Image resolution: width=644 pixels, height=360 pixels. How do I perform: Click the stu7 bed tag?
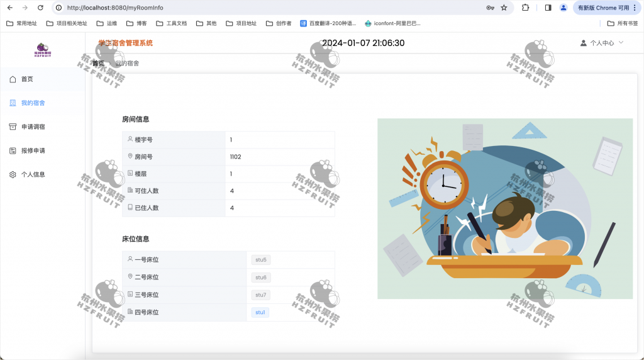click(x=261, y=295)
